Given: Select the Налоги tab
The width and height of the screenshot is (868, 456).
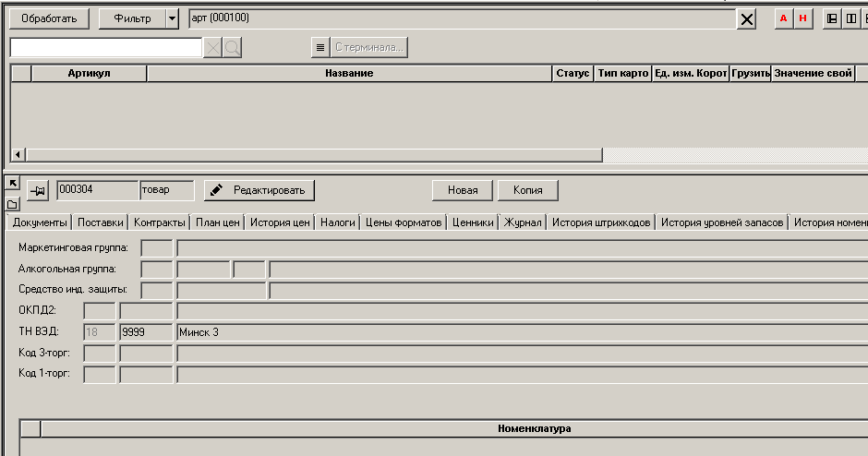Looking at the screenshot, I should (x=337, y=222).
